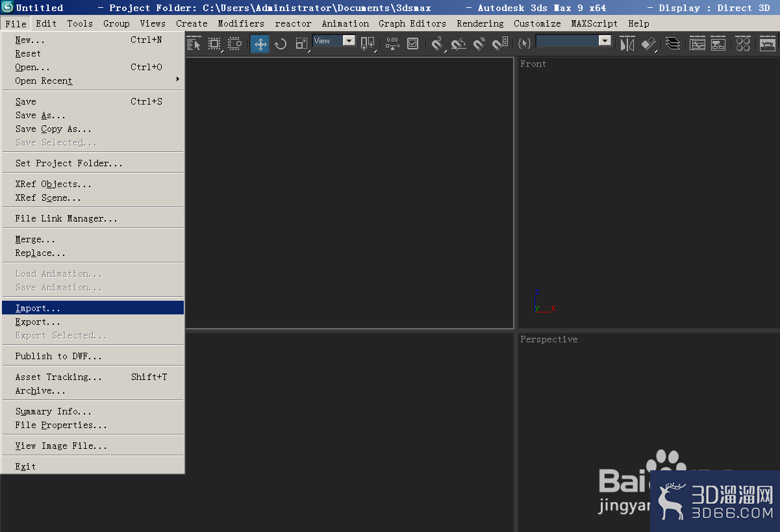Open the Curve Editor icon
This screenshot has width=780, height=532.
coord(698,44)
